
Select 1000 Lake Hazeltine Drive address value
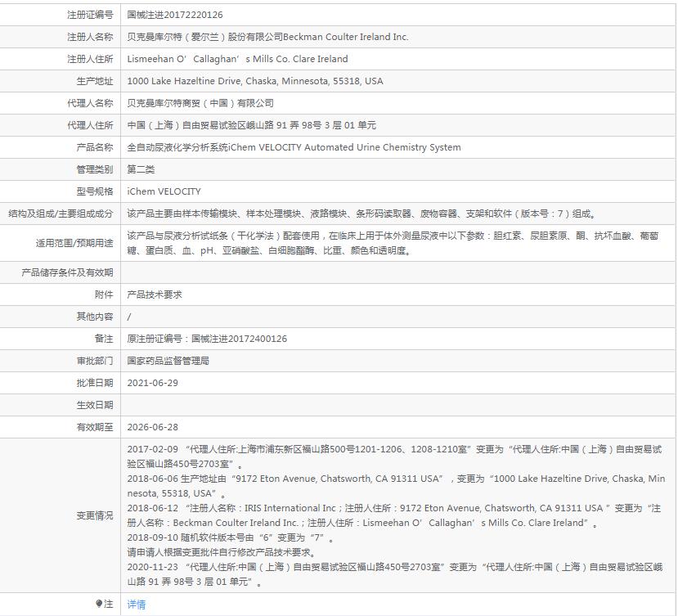click(x=255, y=81)
